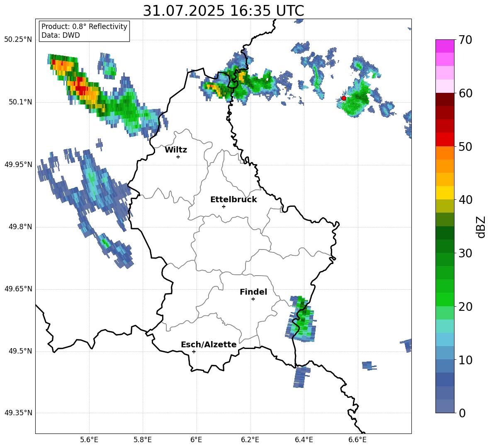Click the Esch/Alzette city label
Viewport: 491px width, 448px height.
click(x=209, y=344)
